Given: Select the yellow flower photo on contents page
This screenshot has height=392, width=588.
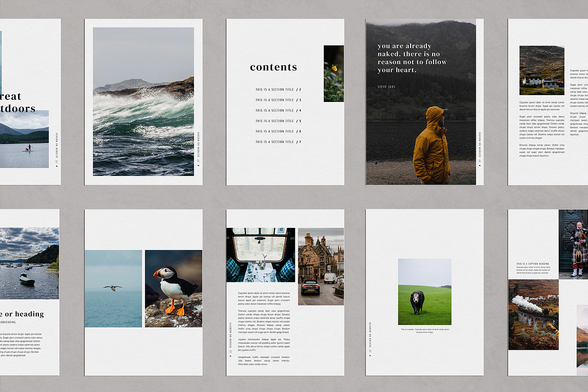Looking at the screenshot, I should 334,73.
